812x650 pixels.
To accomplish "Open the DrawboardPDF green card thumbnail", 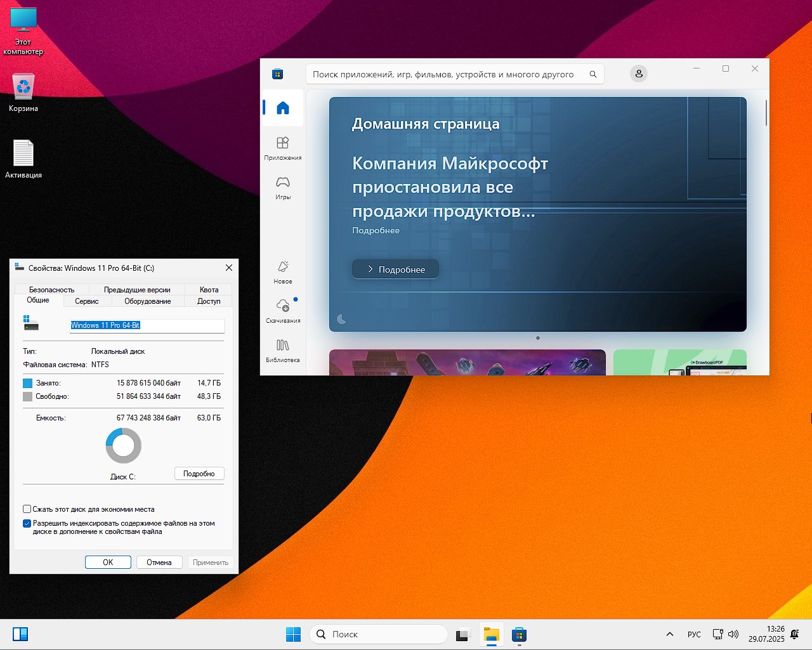I will [680, 362].
